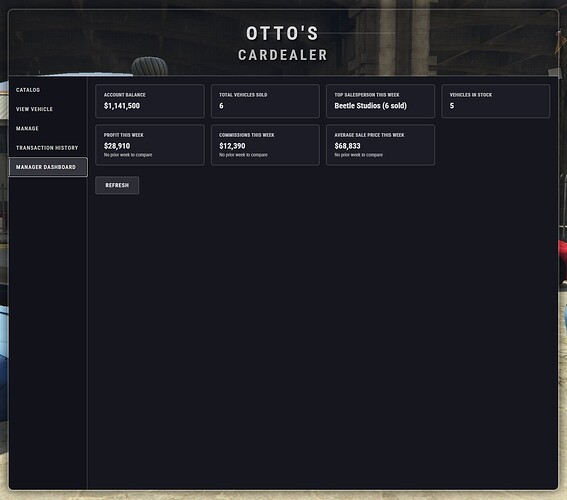The image size is (567, 500).
Task: Click the Account Balance card label
Action: 125,95
